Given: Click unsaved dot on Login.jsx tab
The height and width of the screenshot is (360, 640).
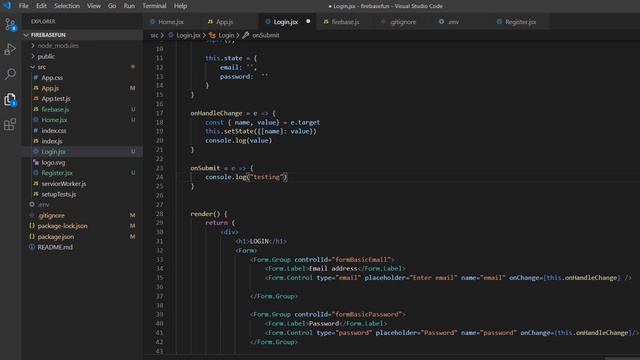Looking at the screenshot, I should coord(308,21).
